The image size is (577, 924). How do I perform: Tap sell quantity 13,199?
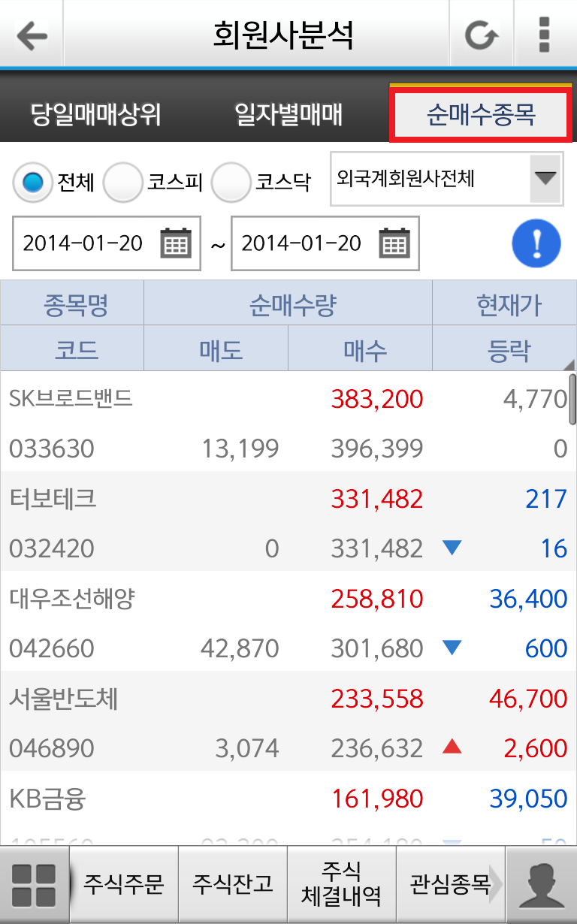click(x=240, y=448)
